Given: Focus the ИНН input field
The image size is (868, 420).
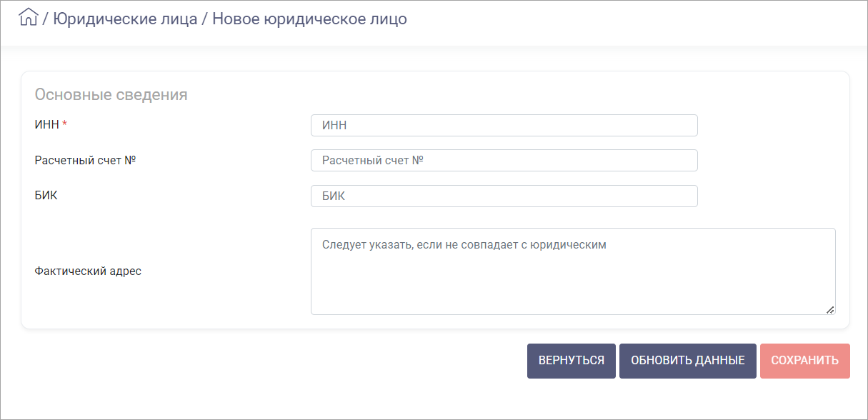Looking at the screenshot, I should coord(504,125).
